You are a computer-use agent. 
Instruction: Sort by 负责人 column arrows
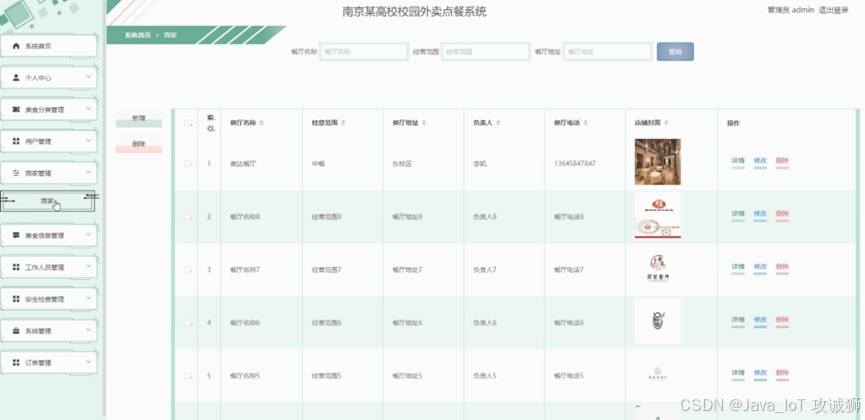(498, 123)
